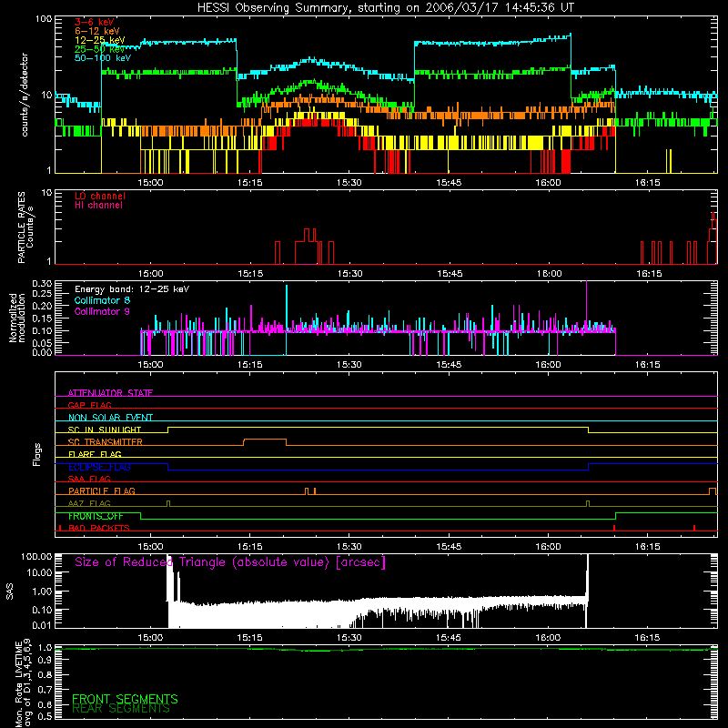This screenshot has width=728, height=728.
Task: Click the tall cyan Collimator 8 spike near 15:20
Action: point(287,307)
